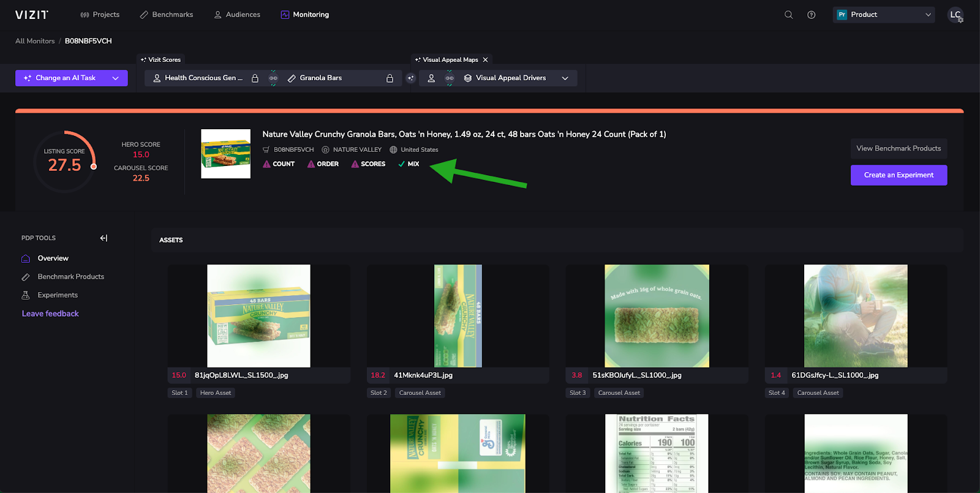Screen dimensions: 980x493
Task: Open the Benchmarks menu item
Action: [167, 15]
